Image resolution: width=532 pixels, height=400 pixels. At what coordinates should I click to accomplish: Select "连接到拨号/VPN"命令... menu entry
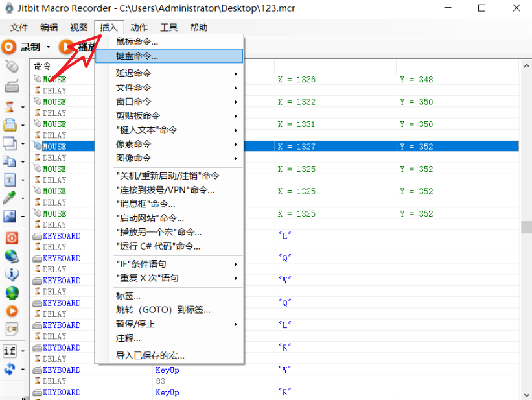pos(169,190)
